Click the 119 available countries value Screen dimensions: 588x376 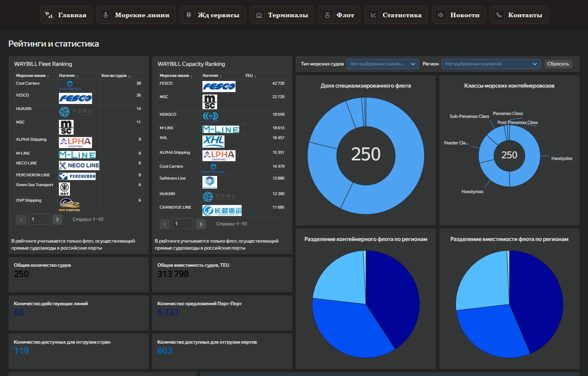(x=21, y=351)
